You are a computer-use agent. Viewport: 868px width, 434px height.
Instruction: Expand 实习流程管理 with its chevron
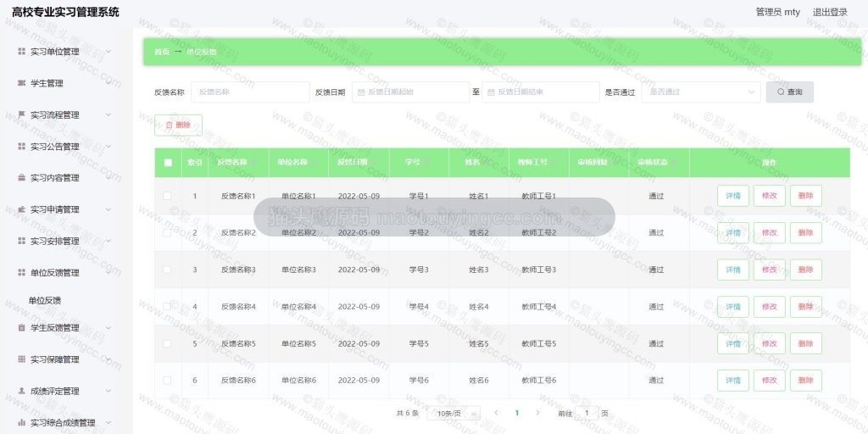coord(108,114)
